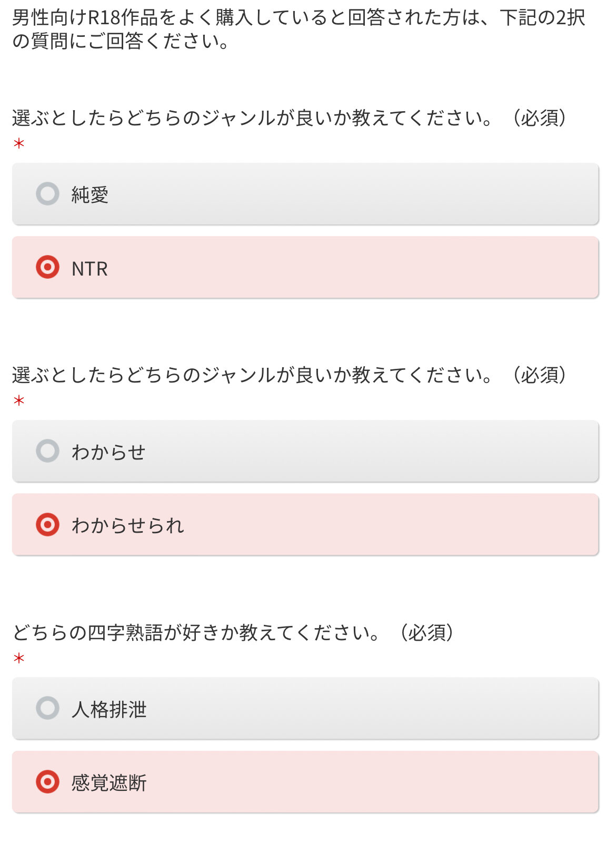
Task: Select the 純愛 radio button
Action: tap(47, 194)
